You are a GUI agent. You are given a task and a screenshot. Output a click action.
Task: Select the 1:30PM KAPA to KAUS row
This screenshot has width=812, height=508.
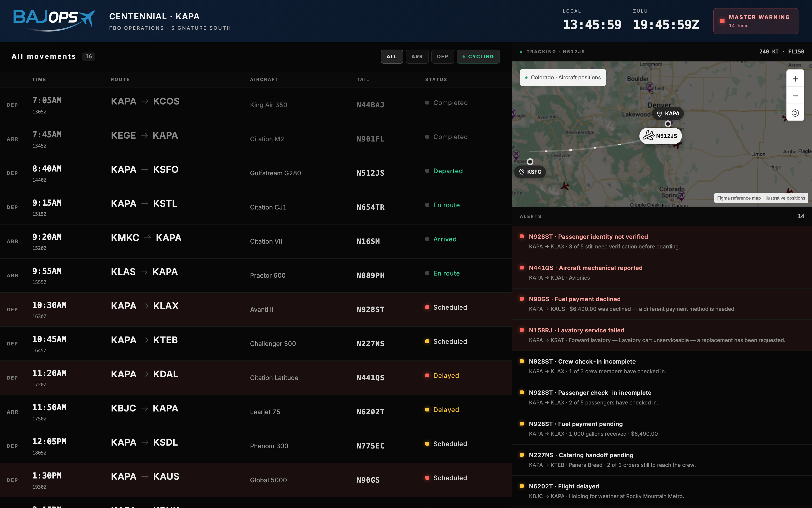click(256, 480)
